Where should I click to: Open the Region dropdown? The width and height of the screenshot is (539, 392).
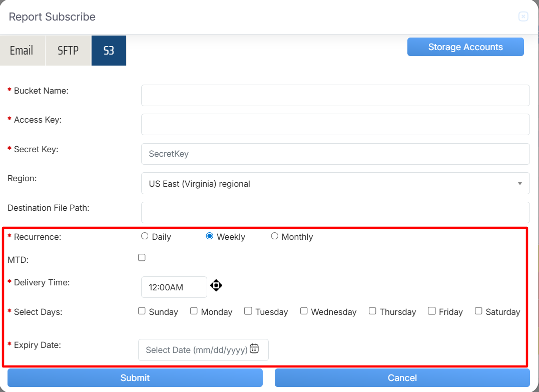[335, 184]
